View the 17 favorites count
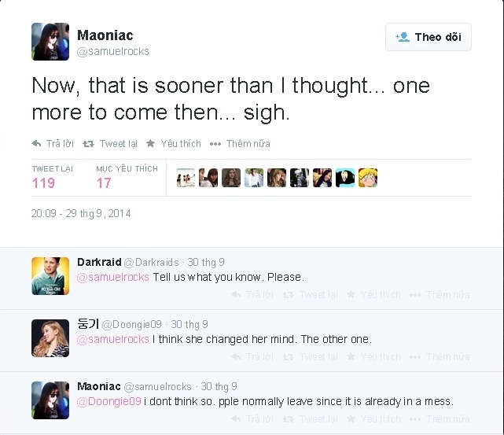504x435 pixels. pos(104,183)
